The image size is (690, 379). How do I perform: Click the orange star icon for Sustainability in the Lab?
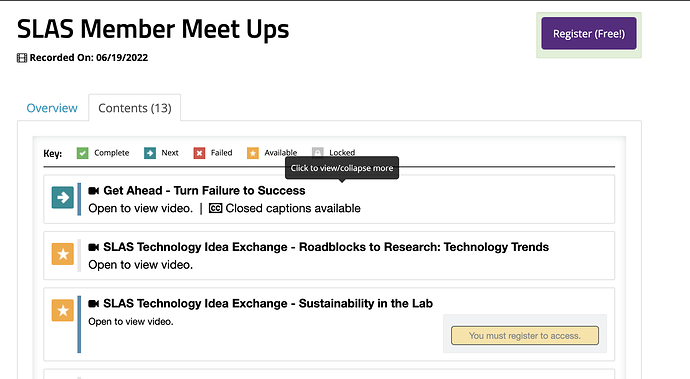(62, 310)
